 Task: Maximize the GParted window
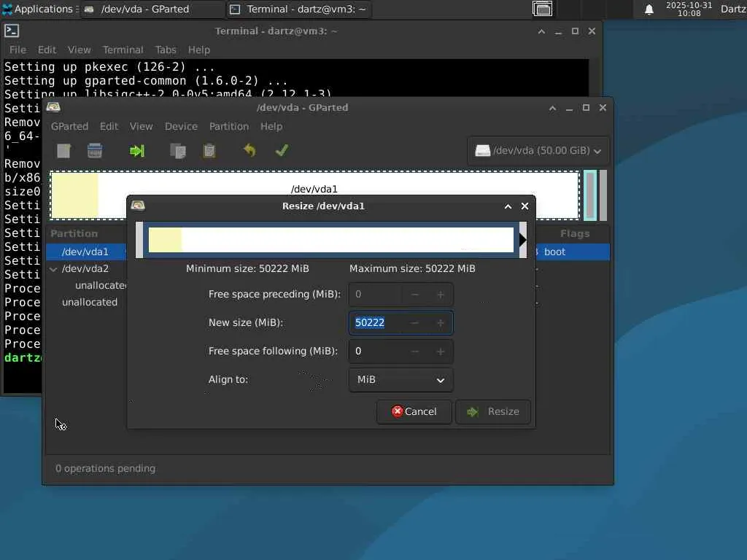click(586, 108)
